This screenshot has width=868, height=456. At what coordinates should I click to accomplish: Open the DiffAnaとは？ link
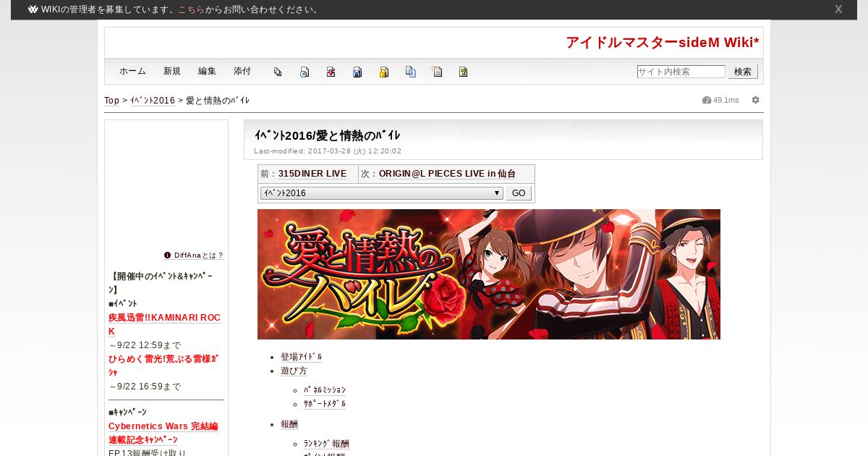(199, 256)
